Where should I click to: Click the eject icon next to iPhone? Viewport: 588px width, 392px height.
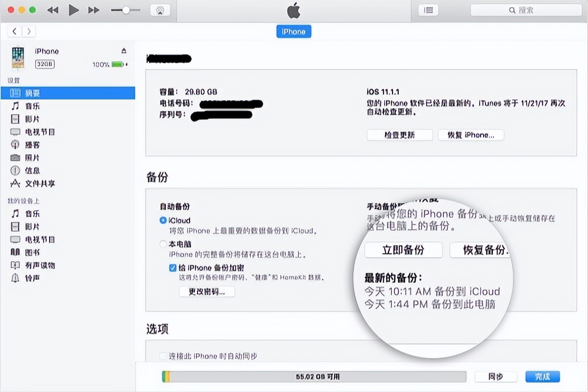click(x=124, y=51)
